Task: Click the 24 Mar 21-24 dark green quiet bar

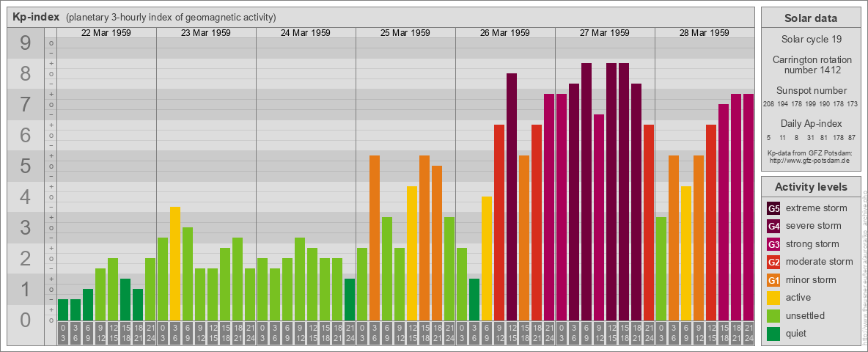Action: tap(350, 299)
